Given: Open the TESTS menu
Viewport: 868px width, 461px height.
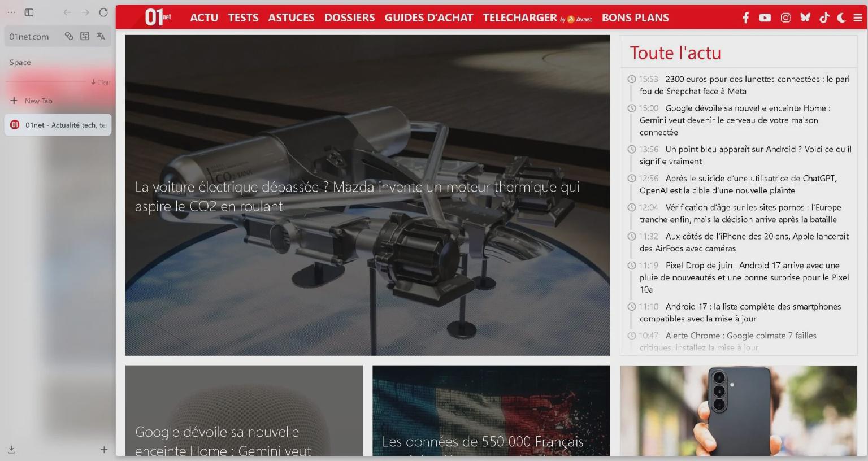Looking at the screenshot, I should click(x=243, y=18).
